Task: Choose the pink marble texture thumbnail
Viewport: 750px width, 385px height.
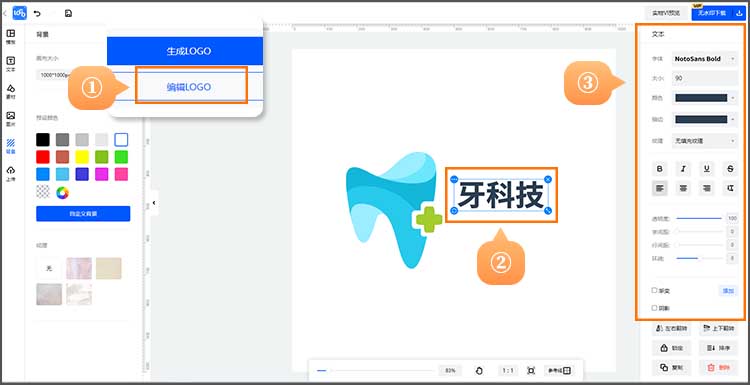Action: [x=78, y=268]
